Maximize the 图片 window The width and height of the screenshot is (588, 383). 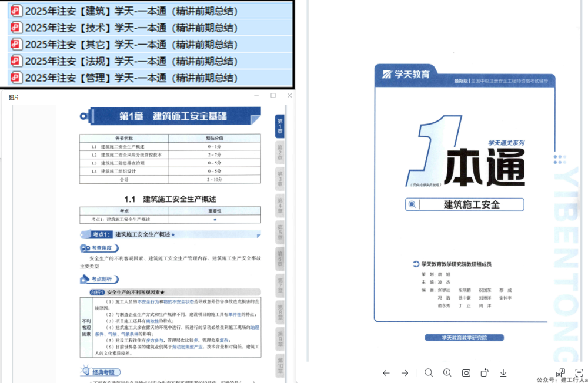point(273,95)
